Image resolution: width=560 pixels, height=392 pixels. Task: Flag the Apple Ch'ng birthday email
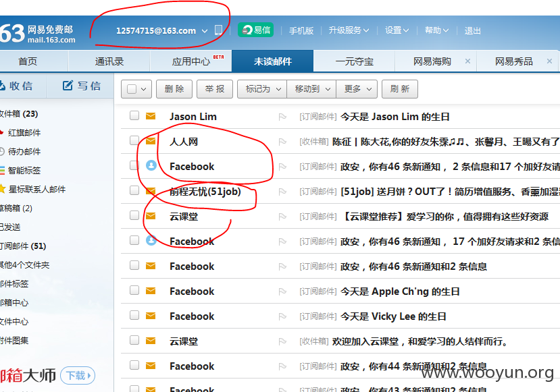282,291
